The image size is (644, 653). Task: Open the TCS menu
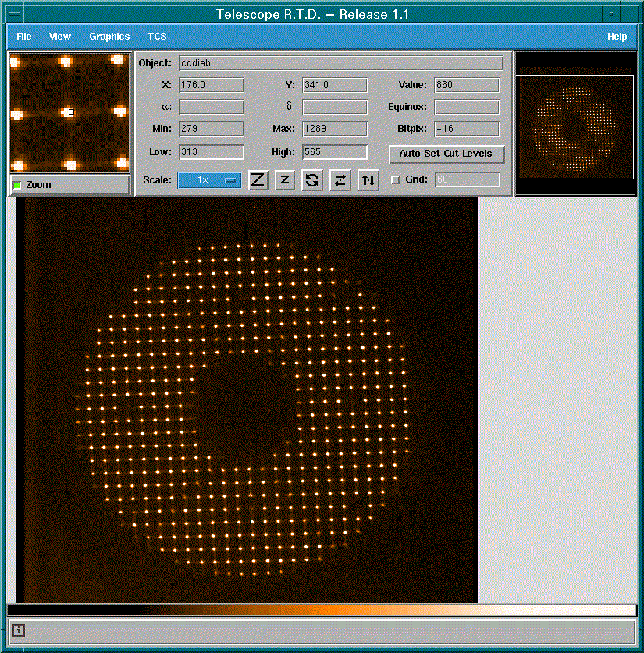click(x=157, y=37)
